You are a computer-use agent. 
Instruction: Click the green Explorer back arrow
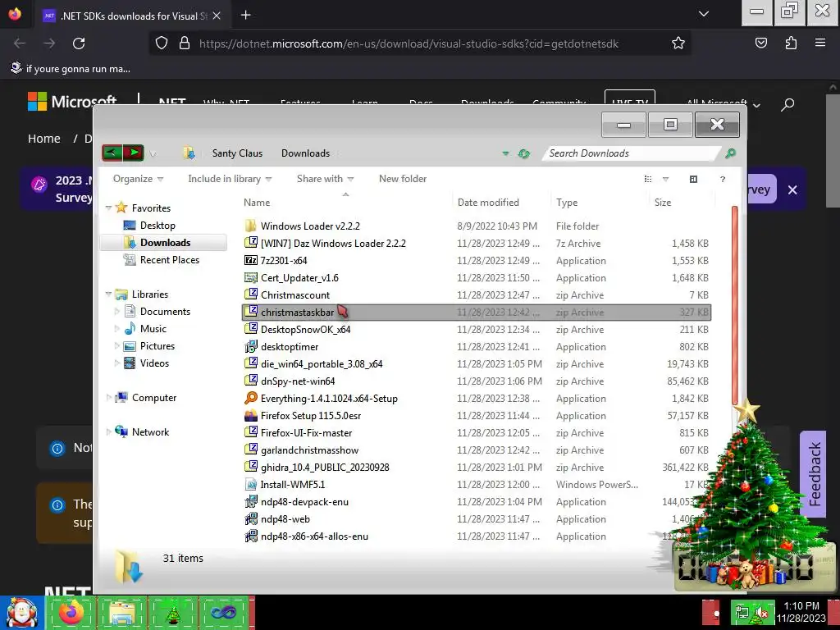112,153
